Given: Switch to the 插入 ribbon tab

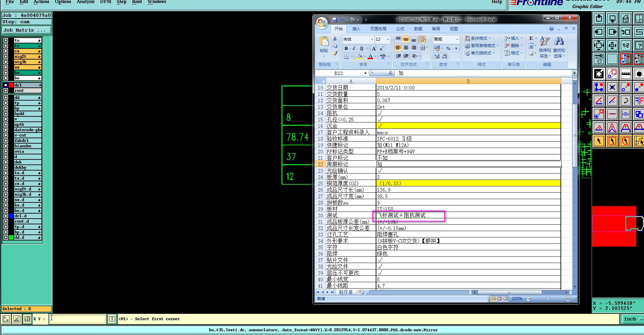Looking at the screenshot, I should click(x=356, y=29).
